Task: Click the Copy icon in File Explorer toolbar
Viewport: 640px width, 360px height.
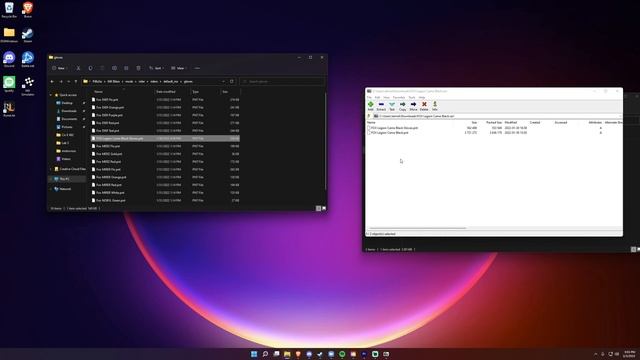Action: [90, 68]
